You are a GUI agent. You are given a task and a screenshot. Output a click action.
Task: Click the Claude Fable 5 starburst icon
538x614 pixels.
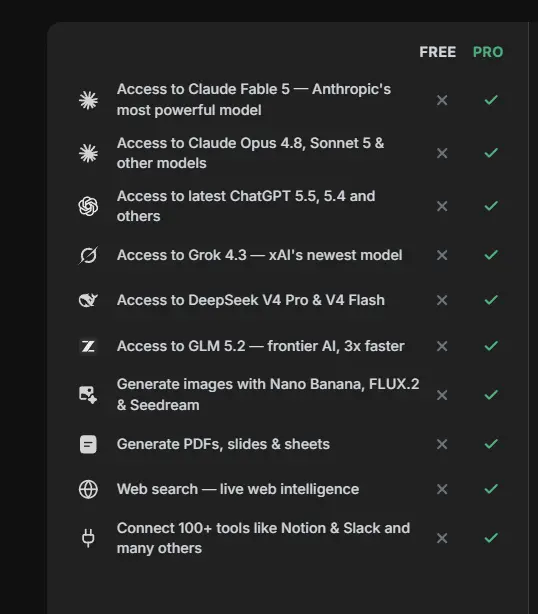(88, 100)
